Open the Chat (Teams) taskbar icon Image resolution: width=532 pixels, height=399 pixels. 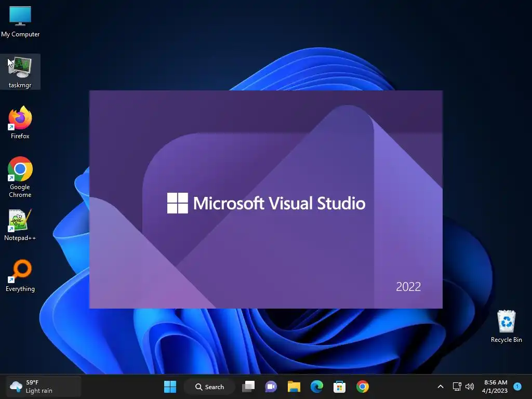click(x=271, y=387)
